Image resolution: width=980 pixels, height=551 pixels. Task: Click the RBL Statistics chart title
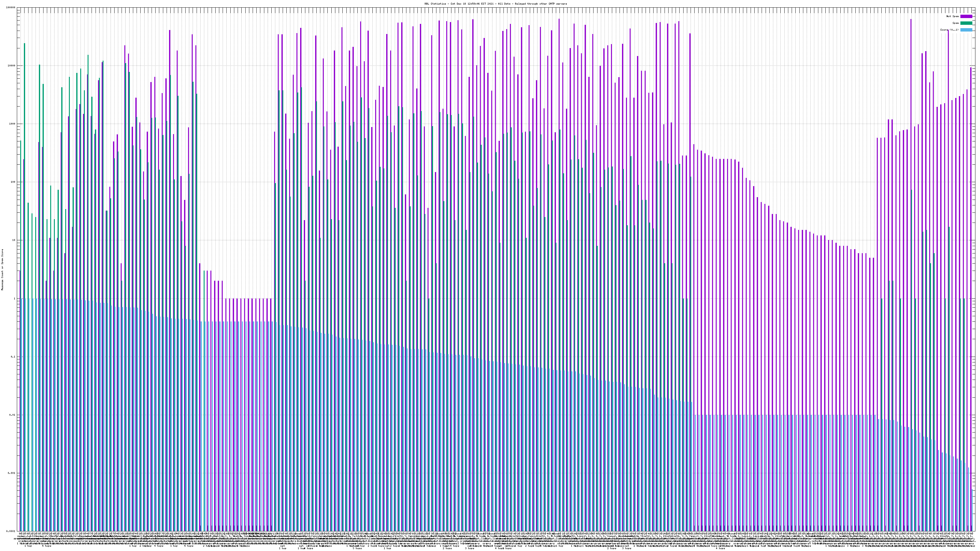tap(495, 4)
